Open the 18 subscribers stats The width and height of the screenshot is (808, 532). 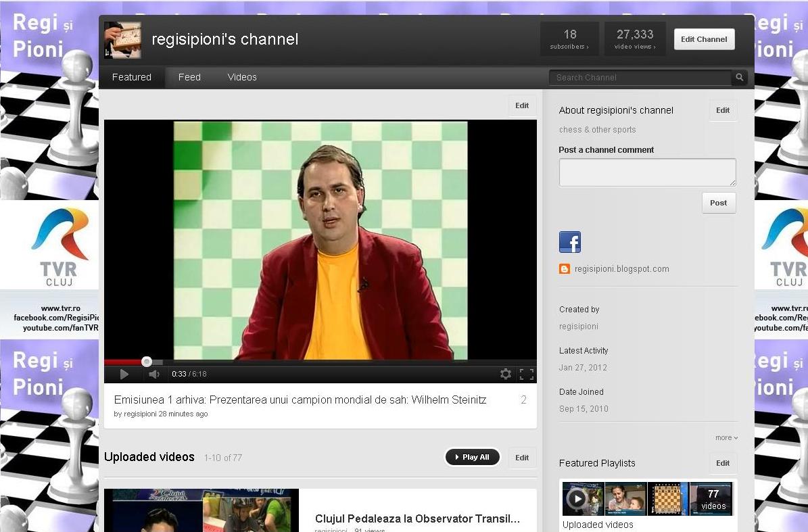569,39
